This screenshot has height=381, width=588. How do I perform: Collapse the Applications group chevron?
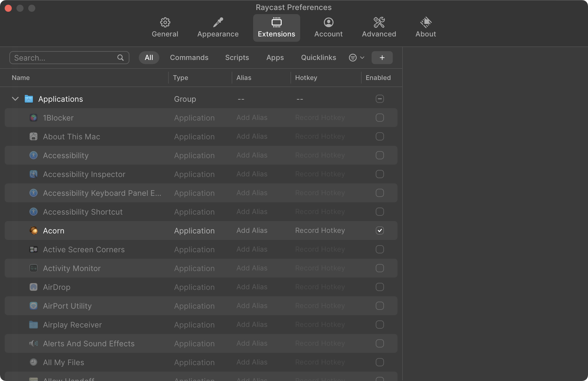click(15, 99)
